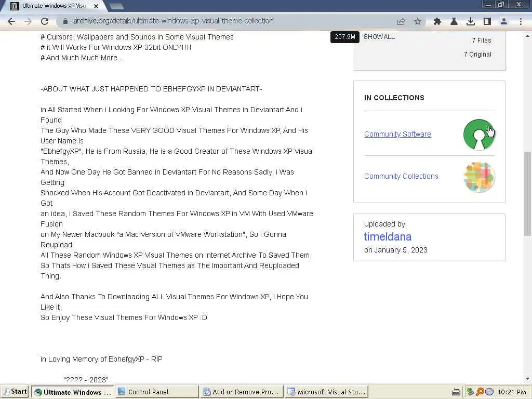The width and height of the screenshot is (532, 399).
Task: Click the taskbar clock 10:21 PM
Action: 512,392
